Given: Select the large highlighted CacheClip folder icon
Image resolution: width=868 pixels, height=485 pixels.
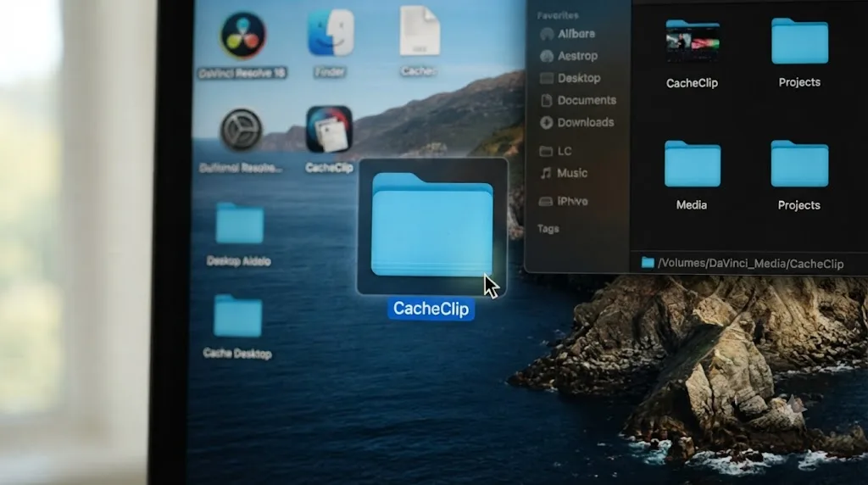Looking at the screenshot, I should 431,224.
